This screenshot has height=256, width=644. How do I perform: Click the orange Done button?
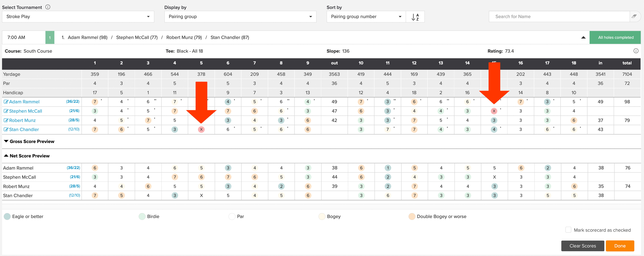tap(620, 246)
